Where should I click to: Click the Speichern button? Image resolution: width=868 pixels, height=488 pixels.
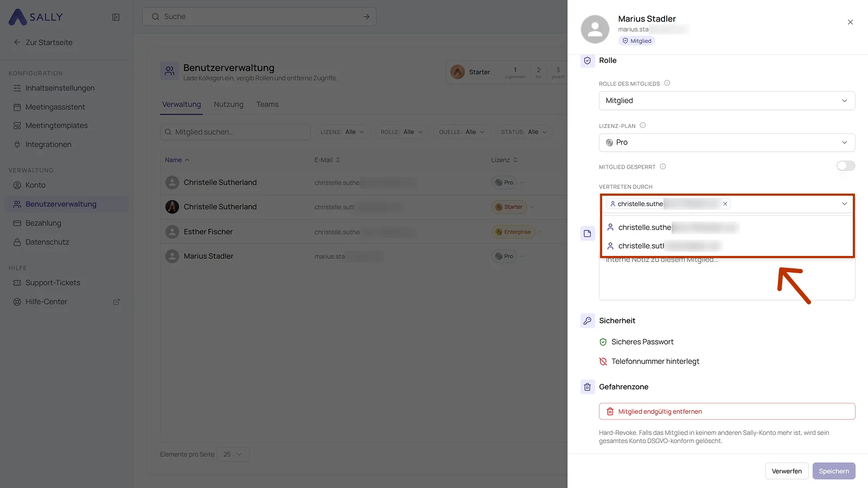tap(834, 471)
